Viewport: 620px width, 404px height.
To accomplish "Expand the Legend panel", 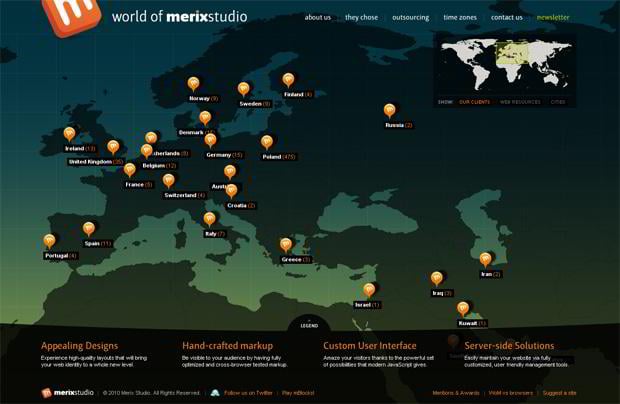I will pos(309,325).
